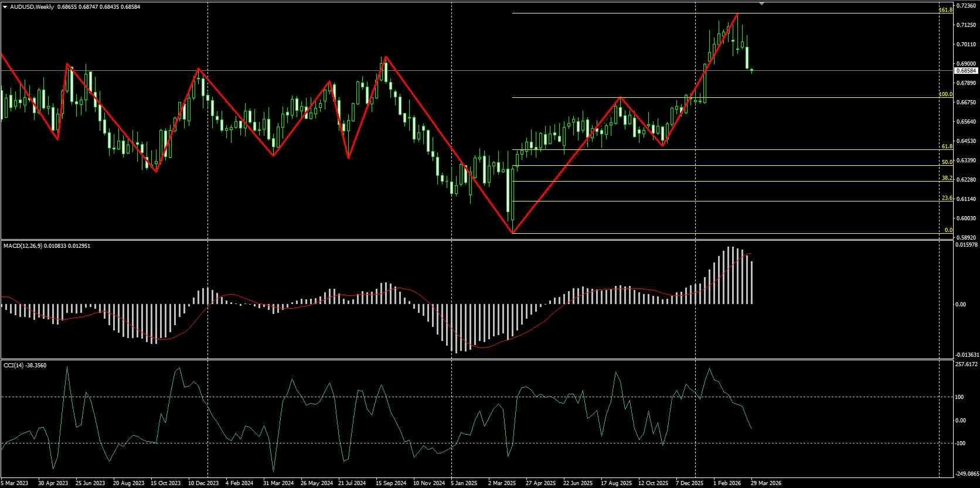
Task: Click price axis value 0.66750
Action: coord(965,103)
